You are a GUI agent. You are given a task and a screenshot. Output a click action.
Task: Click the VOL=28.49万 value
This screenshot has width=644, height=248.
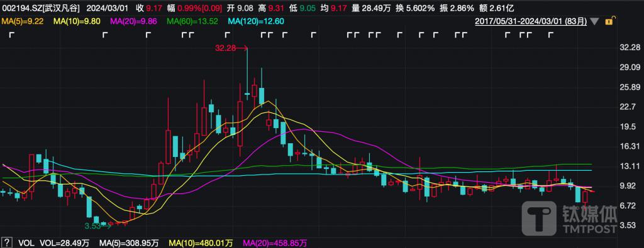click(x=64, y=243)
